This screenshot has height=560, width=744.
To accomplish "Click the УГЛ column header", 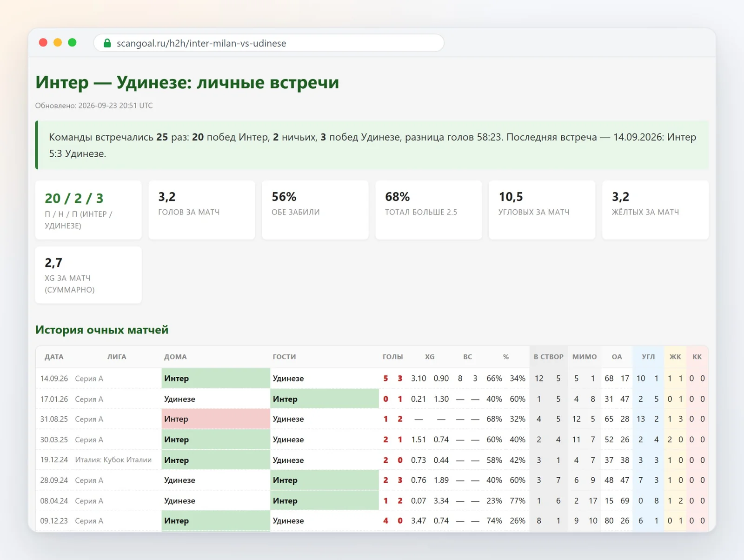I will (x=648, y=357).
